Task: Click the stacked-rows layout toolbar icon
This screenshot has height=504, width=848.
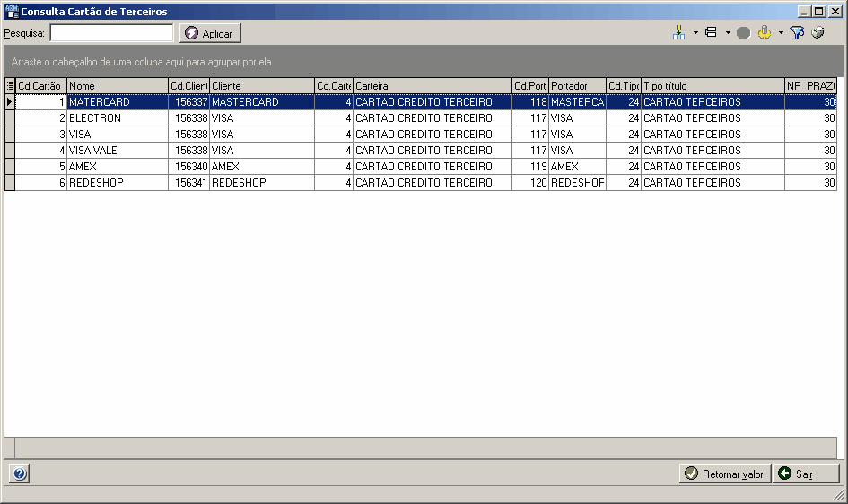Action: 712,33
